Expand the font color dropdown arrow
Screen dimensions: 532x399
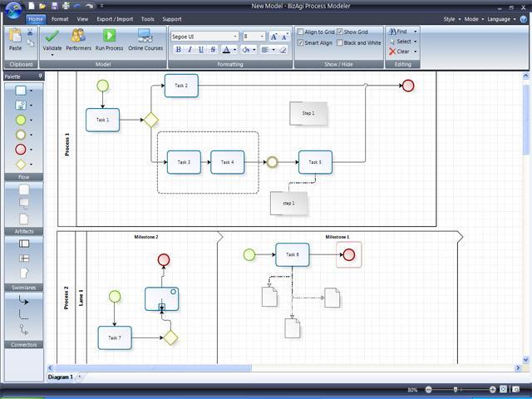(x=234, y=50)
